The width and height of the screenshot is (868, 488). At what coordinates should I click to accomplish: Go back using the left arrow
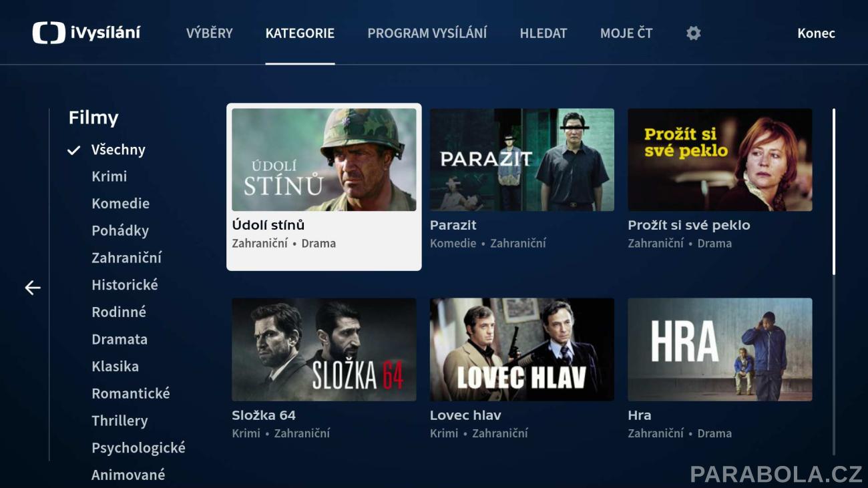click(33, 288)
